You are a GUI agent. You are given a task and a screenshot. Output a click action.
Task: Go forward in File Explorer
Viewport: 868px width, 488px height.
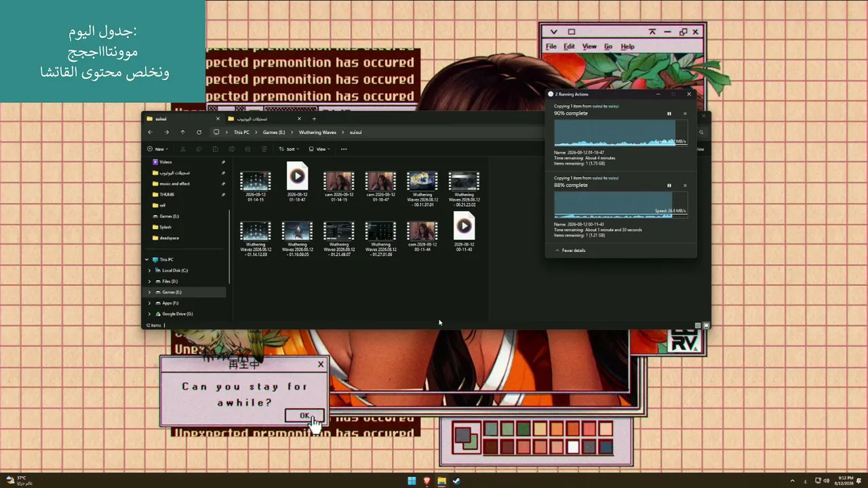click(167, 132)
